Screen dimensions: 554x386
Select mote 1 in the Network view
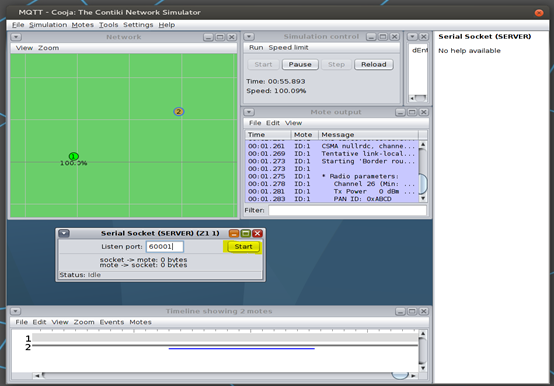click(x=73, y=156)
